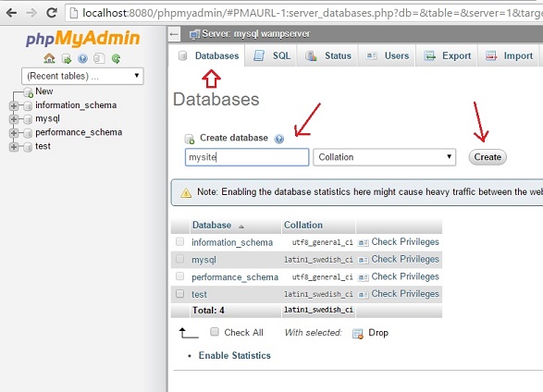Click the Log out icon in sidebar
The image size is (543, 392).
(67, 59)
